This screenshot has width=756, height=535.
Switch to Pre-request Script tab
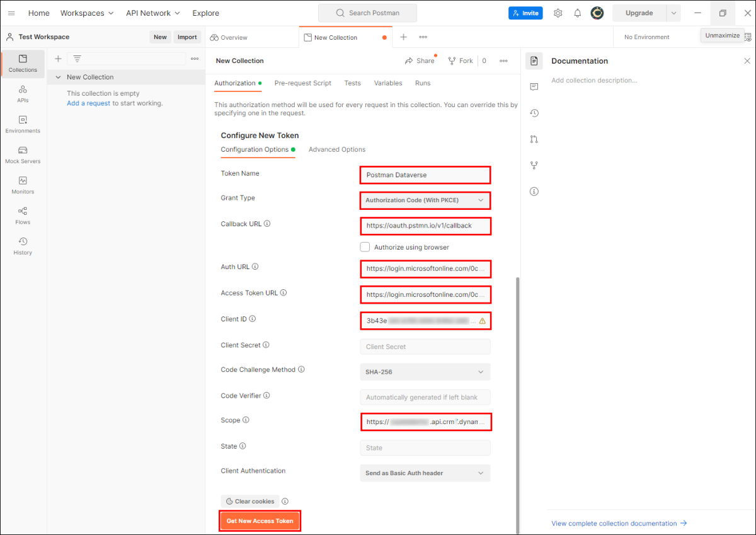[x=303, y=83]
